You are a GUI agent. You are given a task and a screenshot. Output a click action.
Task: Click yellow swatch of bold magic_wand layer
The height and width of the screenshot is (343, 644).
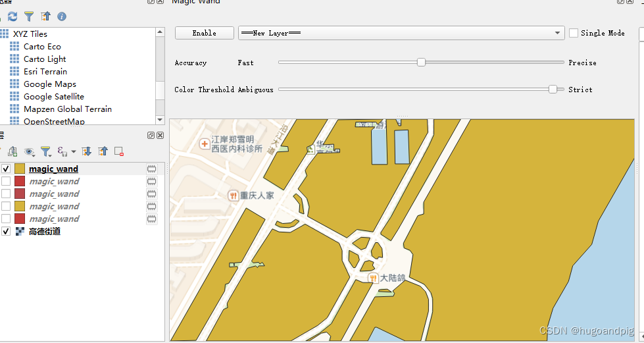(x=20, y=169)
